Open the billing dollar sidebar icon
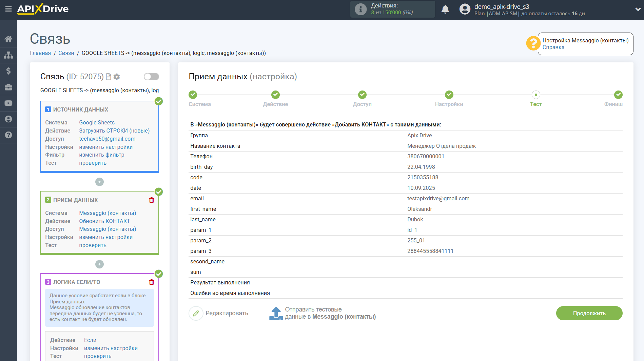The height and width of the screenshot is (361, 644). coord(8,71)
